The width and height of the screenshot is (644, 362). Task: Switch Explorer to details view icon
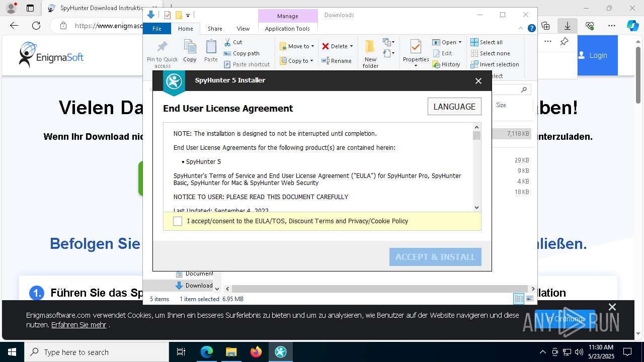click(519, 299)
